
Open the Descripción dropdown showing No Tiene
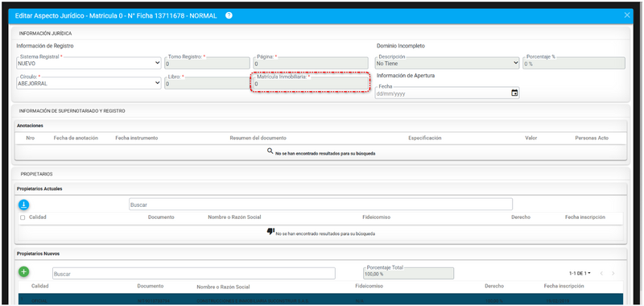point(448,64)
